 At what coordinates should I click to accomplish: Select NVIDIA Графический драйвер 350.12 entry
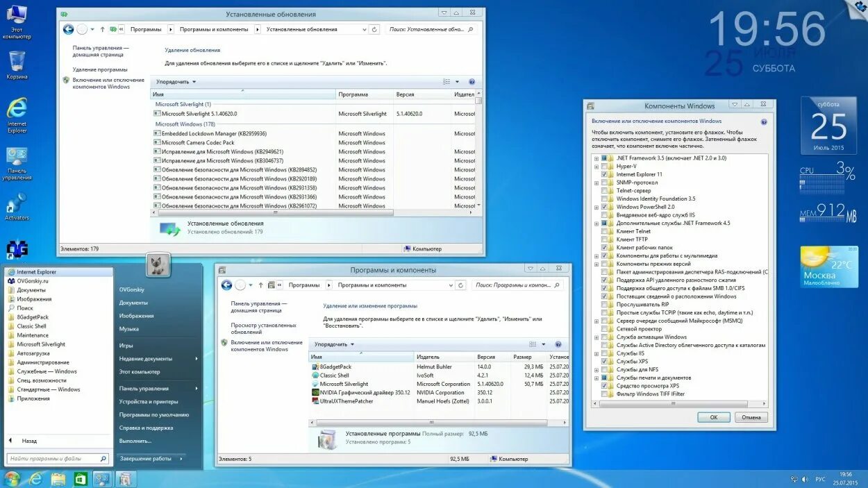pyautogui.click(x=360, y=393)
